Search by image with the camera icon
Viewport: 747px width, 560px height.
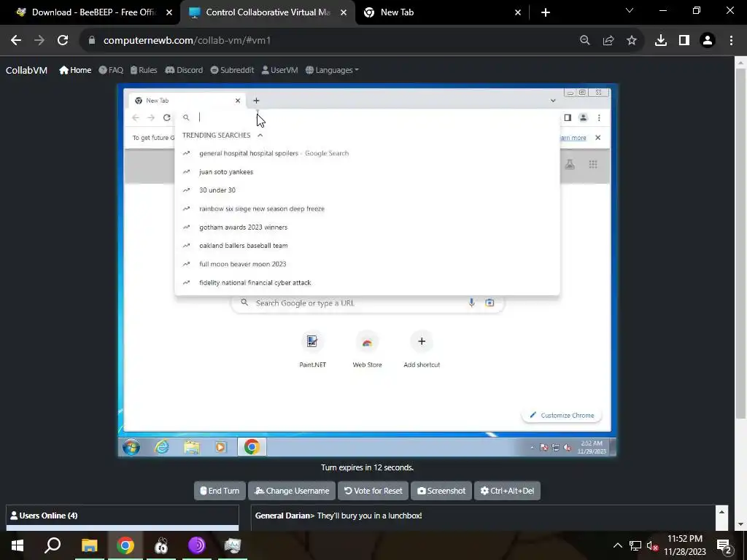(x=489, y=303)
